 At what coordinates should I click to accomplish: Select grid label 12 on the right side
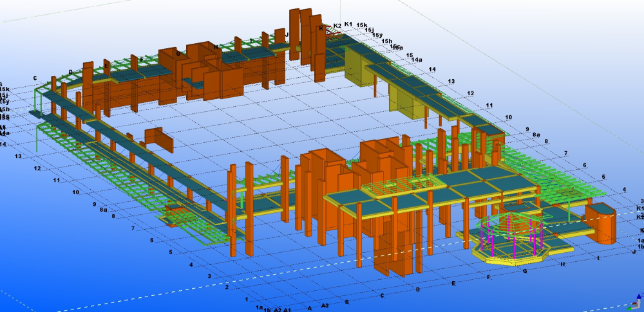pyautogui.click(x=471, y=93)
